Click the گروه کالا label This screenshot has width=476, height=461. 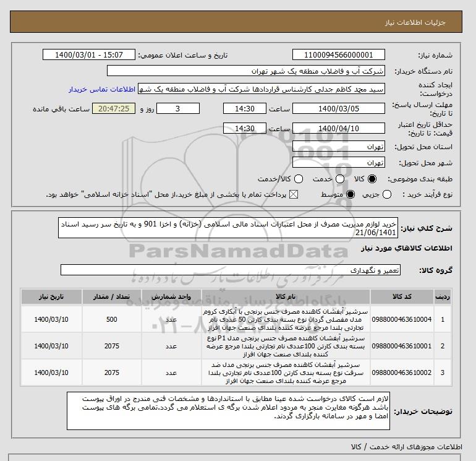436,270
